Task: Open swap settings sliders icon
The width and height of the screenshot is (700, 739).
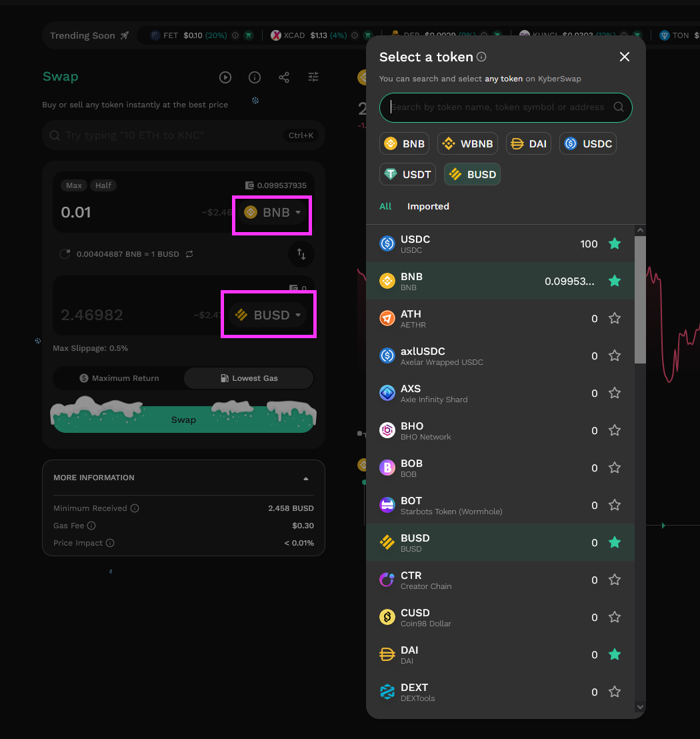Action: (x=313, y=77)
